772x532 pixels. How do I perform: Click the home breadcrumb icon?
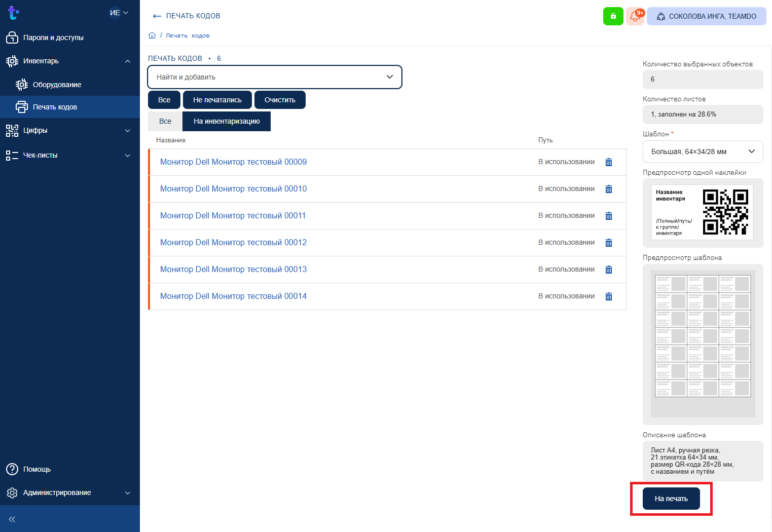(152, 35)
